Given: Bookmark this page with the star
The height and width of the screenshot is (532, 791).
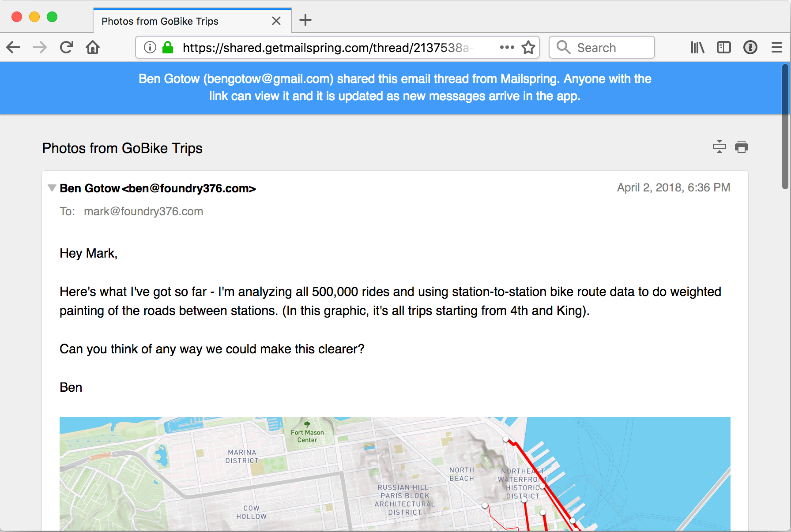Looking at the screenshot, I should [528, 47].
